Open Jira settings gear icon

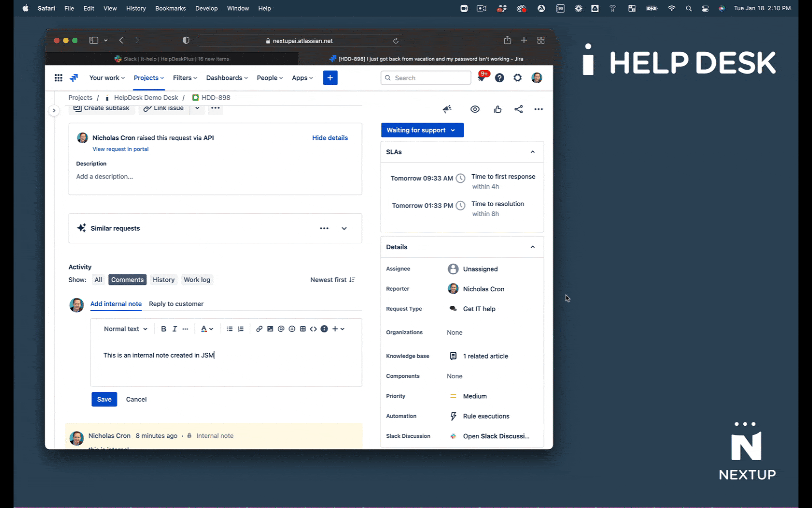518,78
